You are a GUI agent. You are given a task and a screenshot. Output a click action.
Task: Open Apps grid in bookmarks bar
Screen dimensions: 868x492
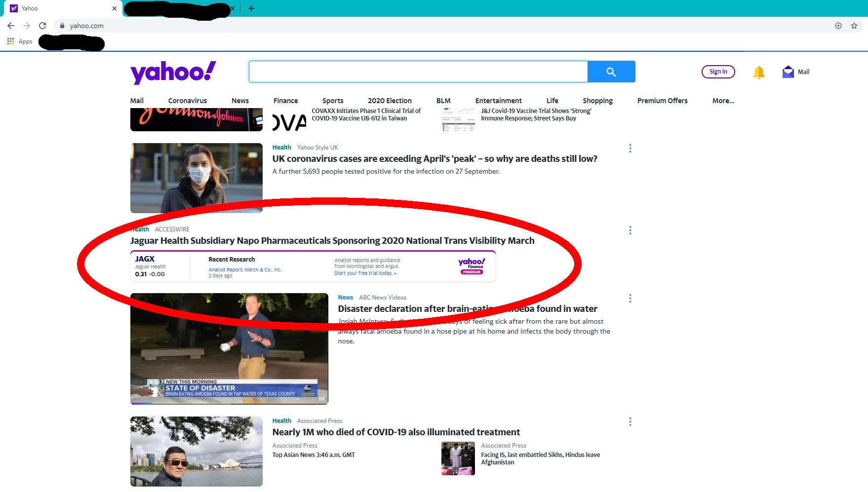coord(20,41)
